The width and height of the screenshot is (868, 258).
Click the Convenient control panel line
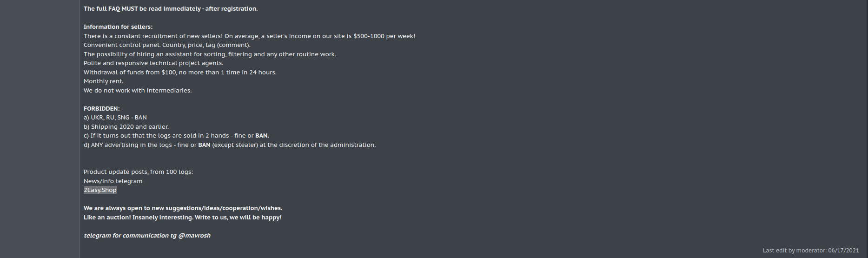tap(167, 45)
